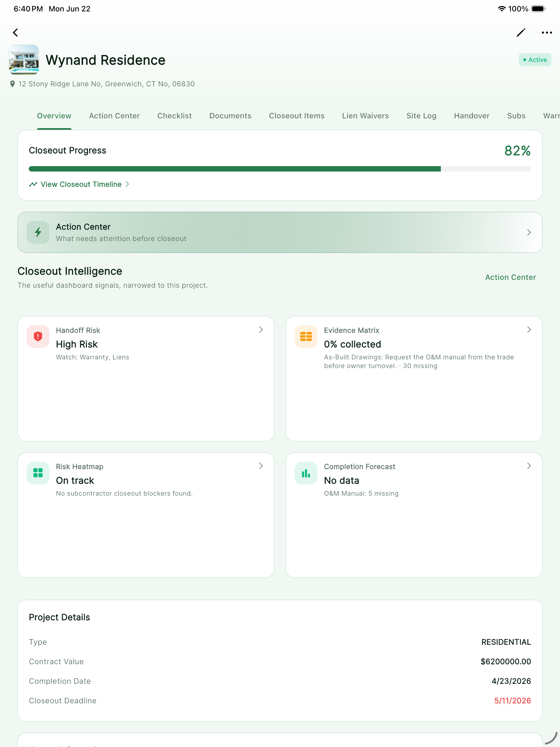Image resolution: width=560 pixels, height=747 pixels.
Task: Tap the Completion Forecast bar chart icon
Action: click(x=306, y=473)
